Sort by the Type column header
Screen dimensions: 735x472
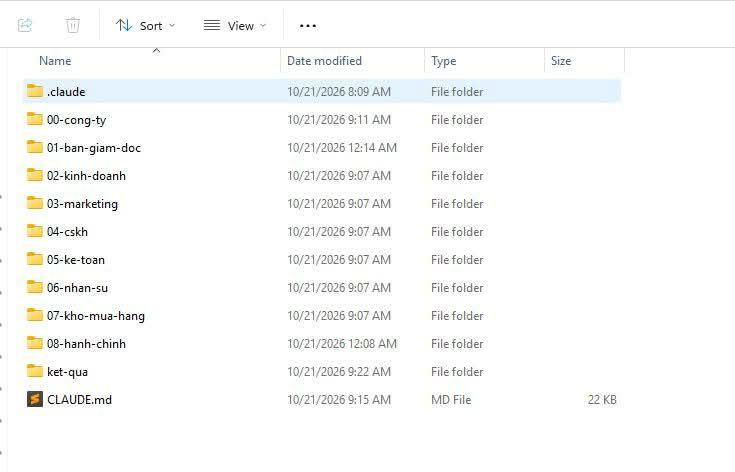443,61
